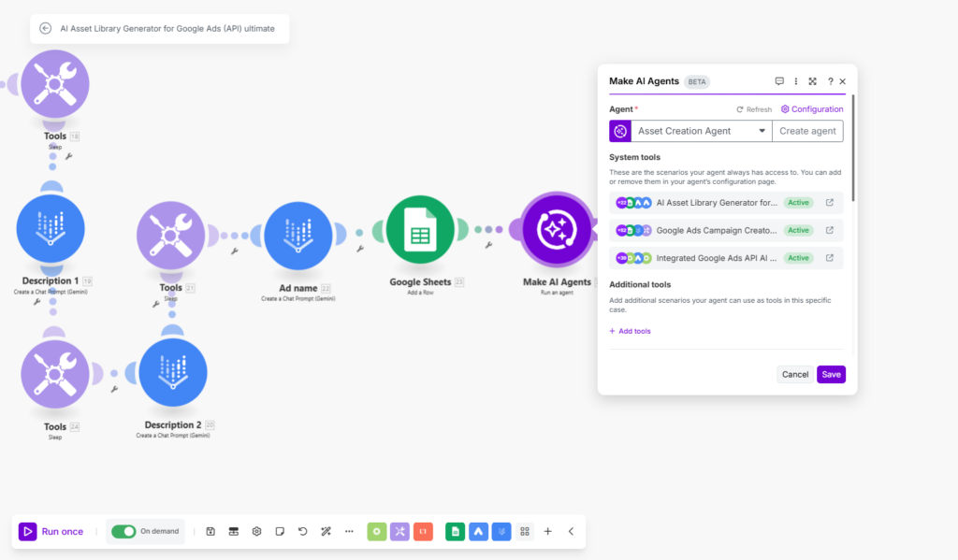The height and width of the screenshot is (560, 958).
Task: Collapse the bottom toolbar with chevron
Action: (x=572, y=532)
